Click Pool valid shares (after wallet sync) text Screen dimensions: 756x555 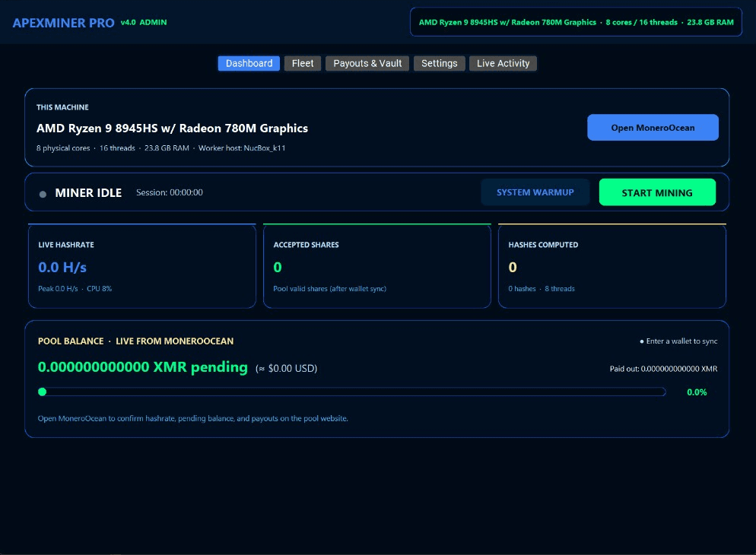pyautogui.click(x=330, y=289)
